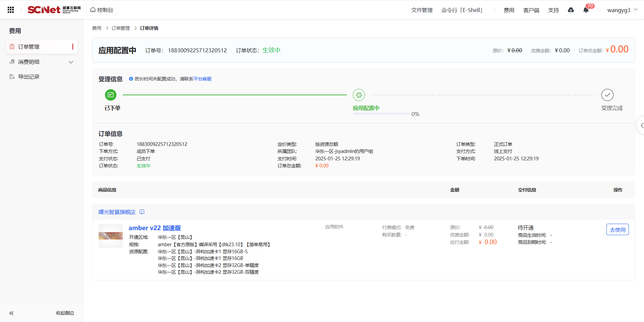Click the cloud upload icon
The image size is (644, 322).
pos(571,10)
